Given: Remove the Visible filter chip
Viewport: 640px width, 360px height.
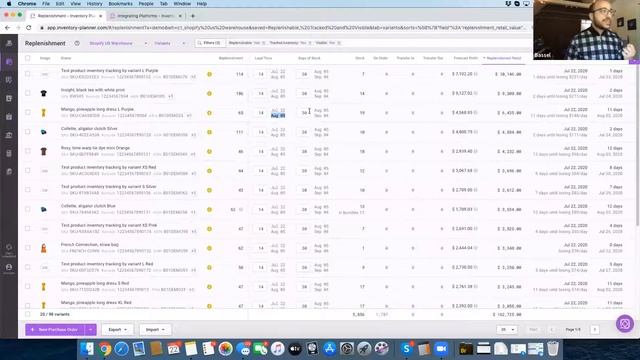Looking at the screenshot, I should click(339, 43).
